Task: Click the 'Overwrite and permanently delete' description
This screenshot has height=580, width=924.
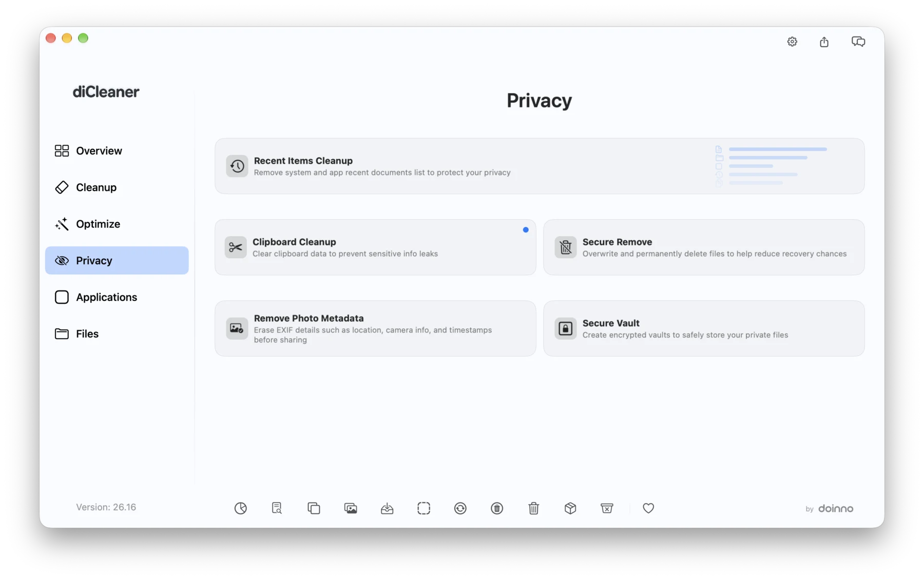Action: [x=715, y=254]
